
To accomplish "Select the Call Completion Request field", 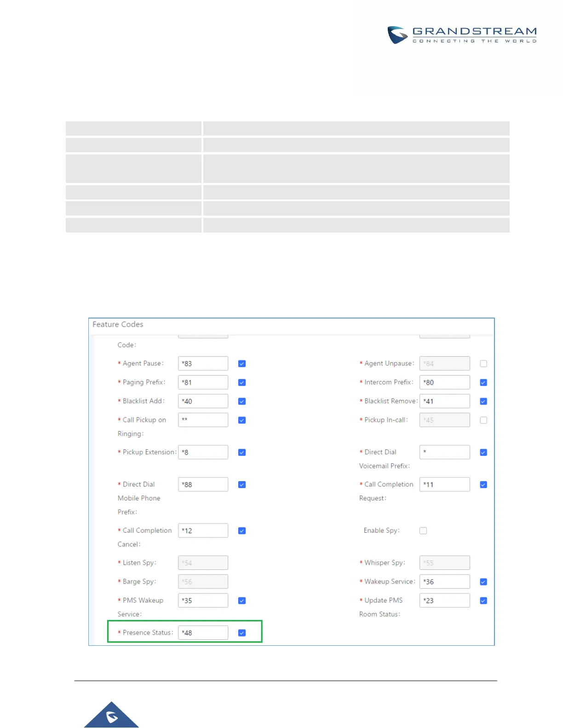I will [445, 484].
